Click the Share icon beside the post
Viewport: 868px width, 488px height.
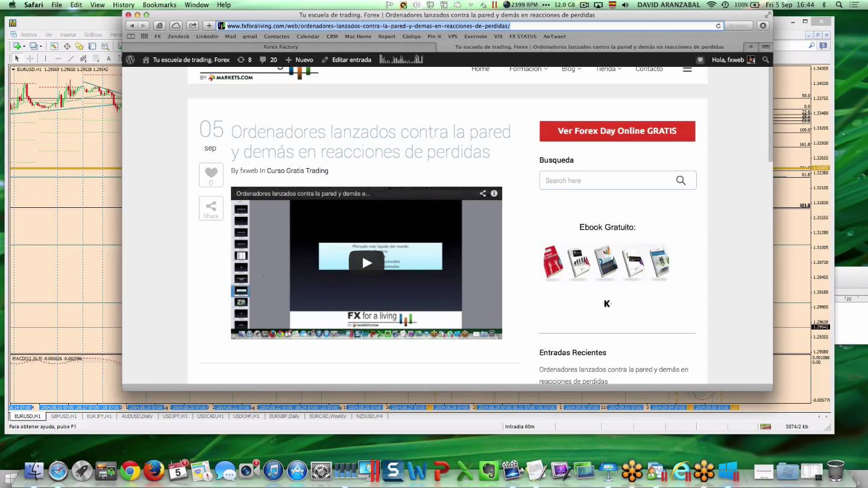pyautogui.click(x=211, y=208)
